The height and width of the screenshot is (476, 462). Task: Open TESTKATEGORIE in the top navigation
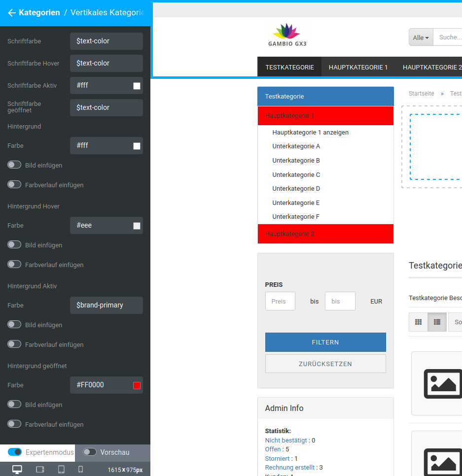pos(289,68)
